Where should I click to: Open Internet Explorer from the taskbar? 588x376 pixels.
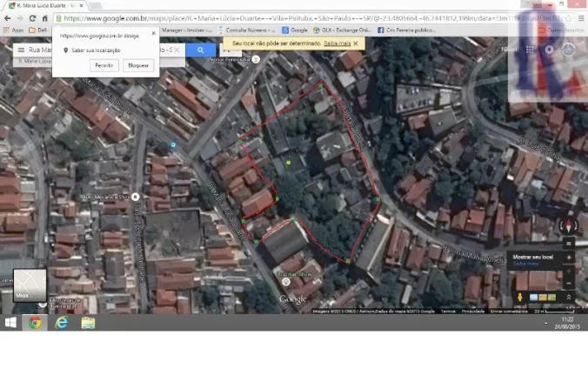62,323
